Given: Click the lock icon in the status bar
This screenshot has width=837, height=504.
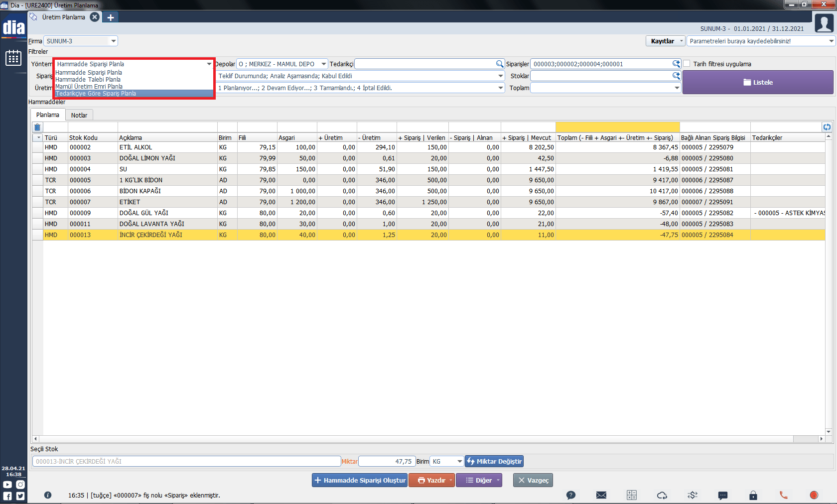Looking at the screenshot, I should 753,495.
